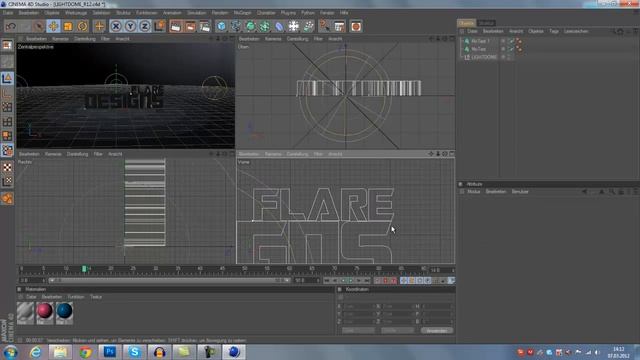The width and height of the screenshot is (640, 360).
Task: Jump to the end of the animation
Action: tap(367, 280)
